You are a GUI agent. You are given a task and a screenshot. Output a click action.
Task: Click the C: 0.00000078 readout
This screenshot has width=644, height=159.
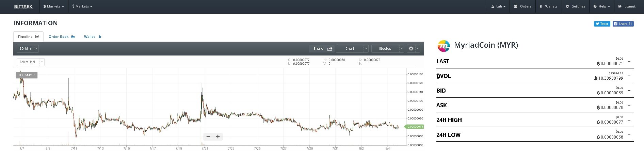click(370, 60)
